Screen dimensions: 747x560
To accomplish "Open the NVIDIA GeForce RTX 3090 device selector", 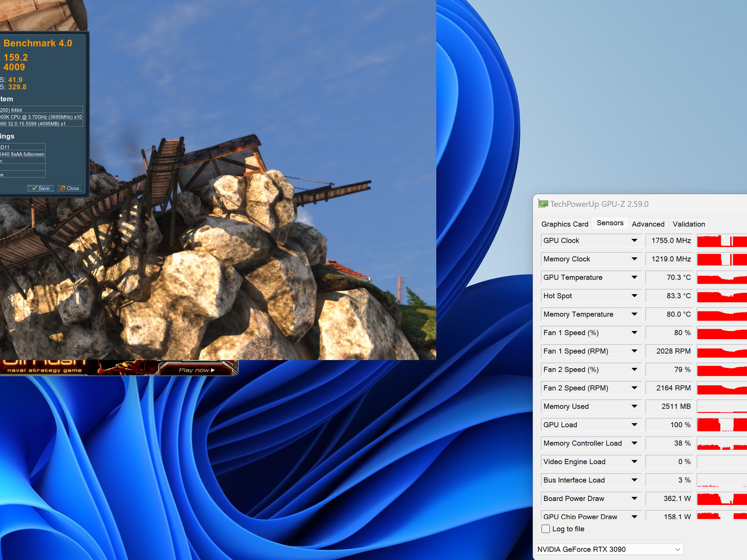I will coord(609,549).
